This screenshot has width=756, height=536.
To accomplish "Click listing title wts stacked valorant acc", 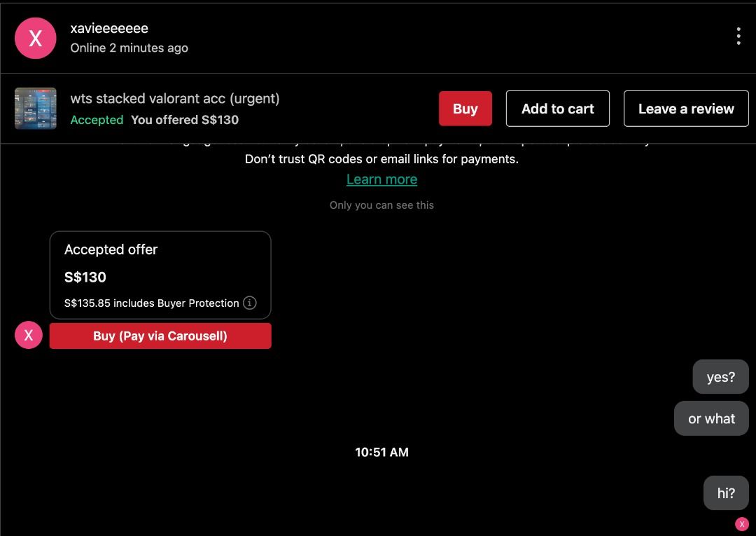I will click(x=174, y=98).
